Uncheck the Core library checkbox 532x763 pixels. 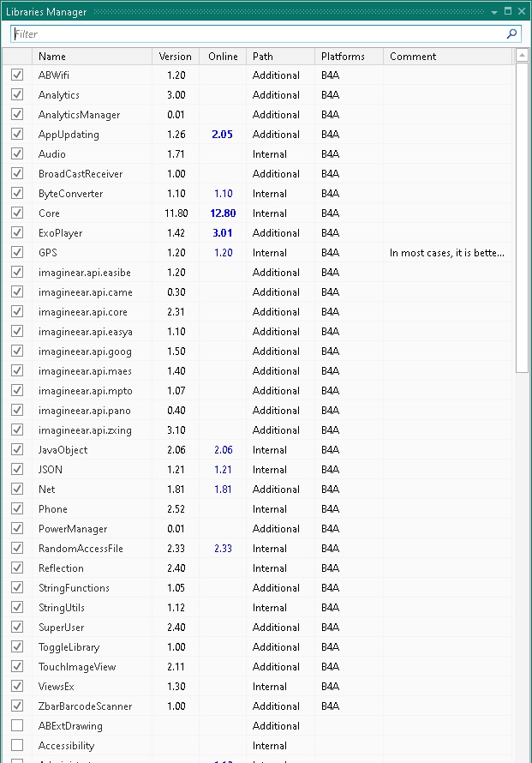pyautogui.click(x=17, y=213)
